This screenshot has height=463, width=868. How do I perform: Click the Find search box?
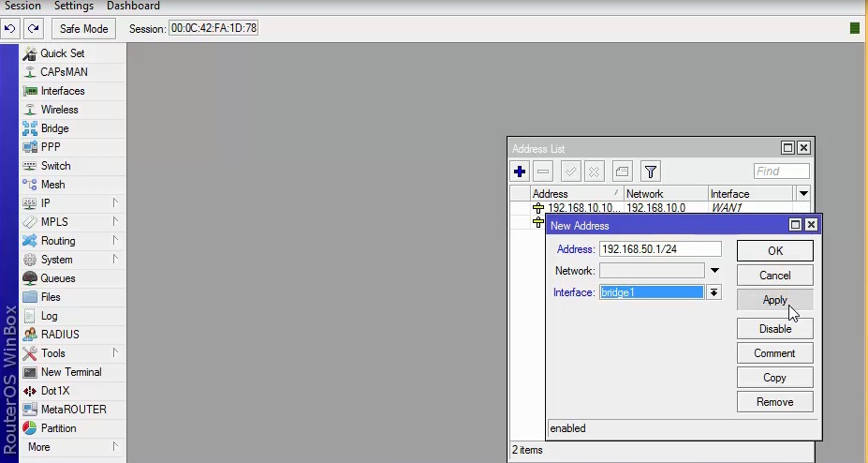pyautogui.click(x=781, y=172)
